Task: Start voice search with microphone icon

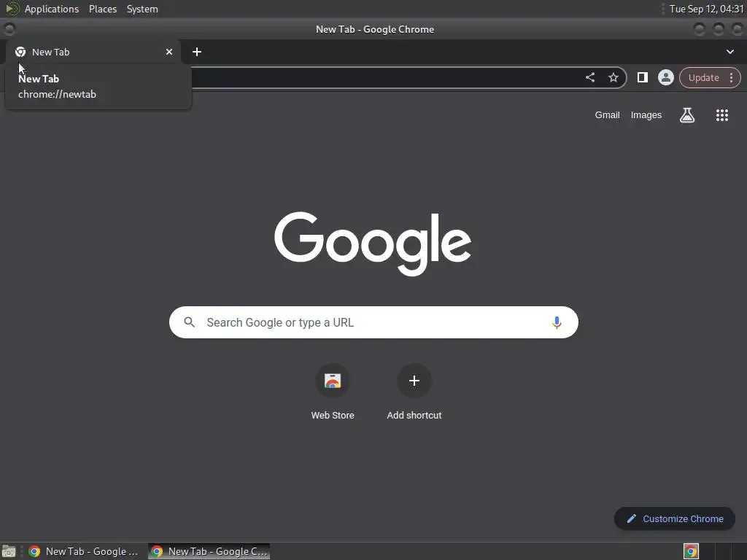Action: tap(556, 322)
